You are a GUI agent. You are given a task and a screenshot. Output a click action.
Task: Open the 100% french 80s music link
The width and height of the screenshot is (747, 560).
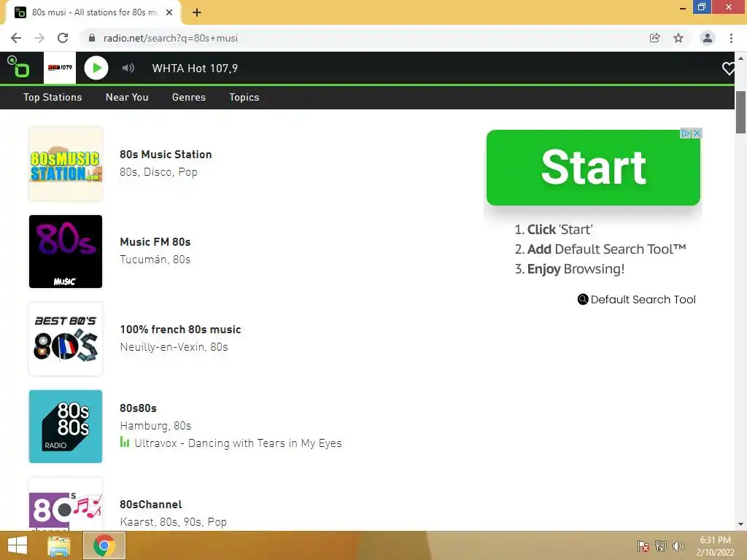pos(181,330)
